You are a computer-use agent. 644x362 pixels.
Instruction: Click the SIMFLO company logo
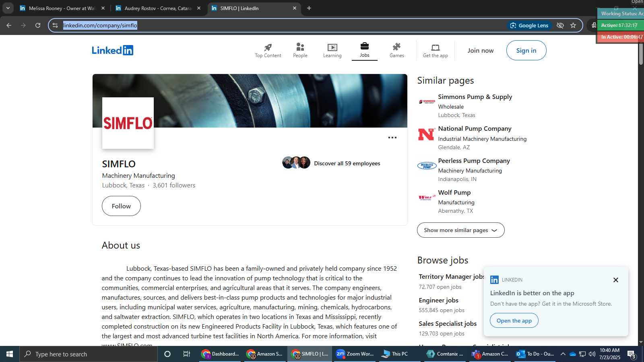pos(128,123)
